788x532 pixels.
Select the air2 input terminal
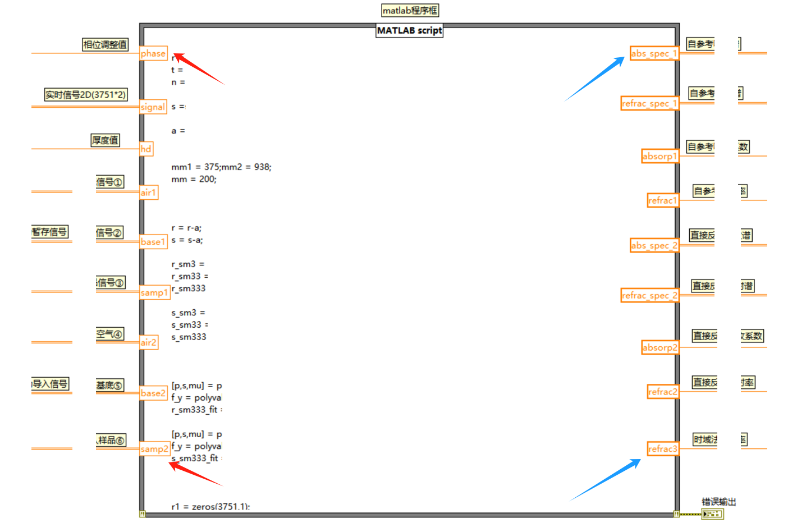point(149,342)
